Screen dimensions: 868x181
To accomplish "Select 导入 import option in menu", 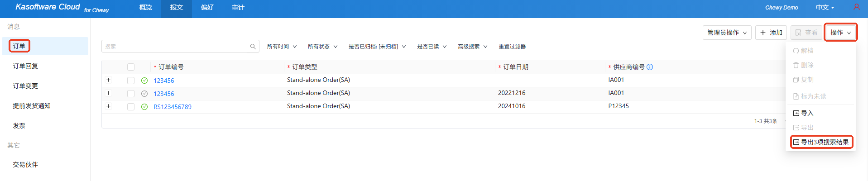I will tap(806, 113).
